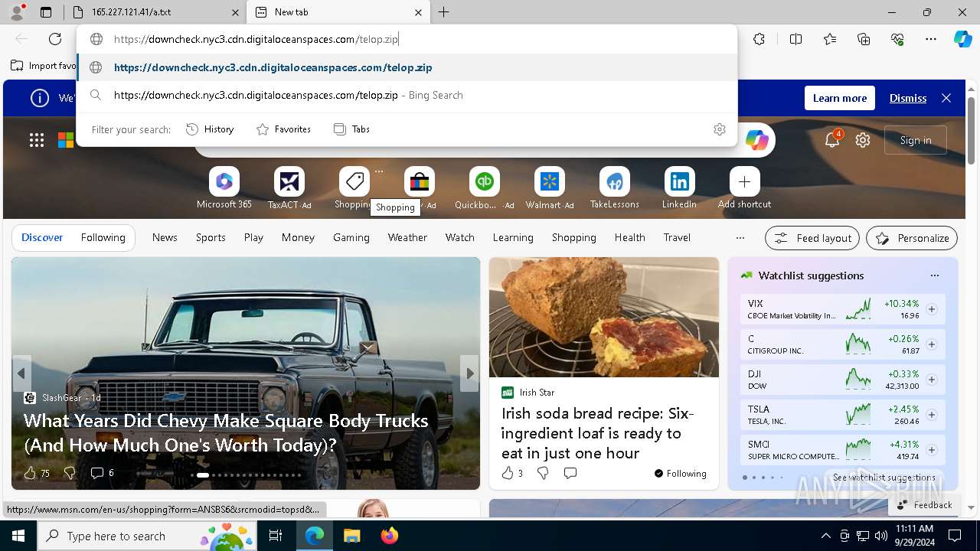The width and height of the screenshot is (980, 551).
Task: Refresh the page with reload icon
Action: pos(55,39)
